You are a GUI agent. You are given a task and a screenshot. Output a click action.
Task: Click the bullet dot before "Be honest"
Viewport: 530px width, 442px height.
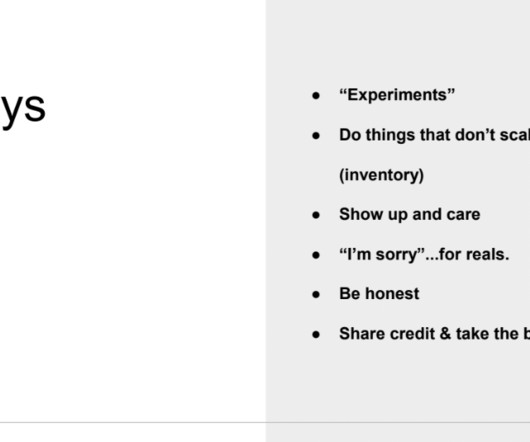[316, 295]
